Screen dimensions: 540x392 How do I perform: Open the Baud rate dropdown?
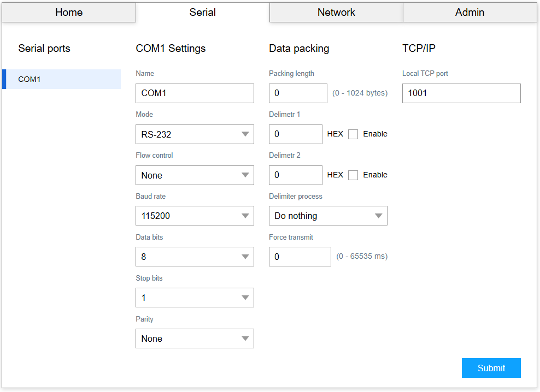195,216
